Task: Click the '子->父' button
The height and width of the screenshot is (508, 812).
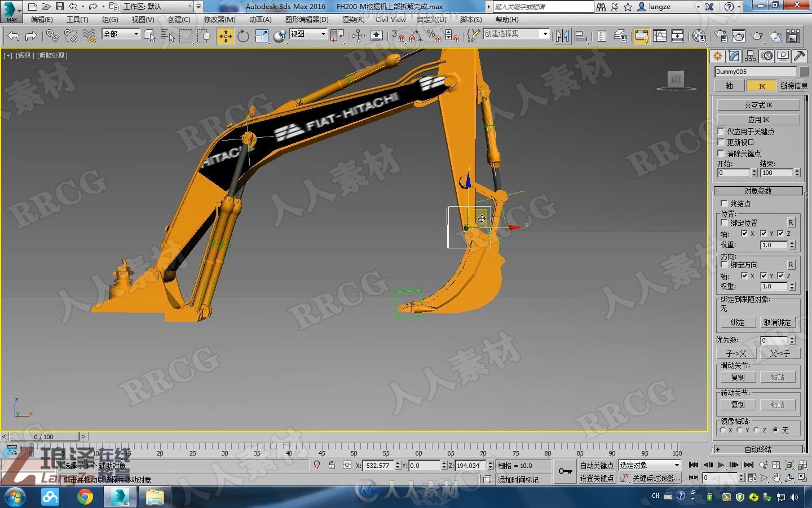Action: [736, 353]
